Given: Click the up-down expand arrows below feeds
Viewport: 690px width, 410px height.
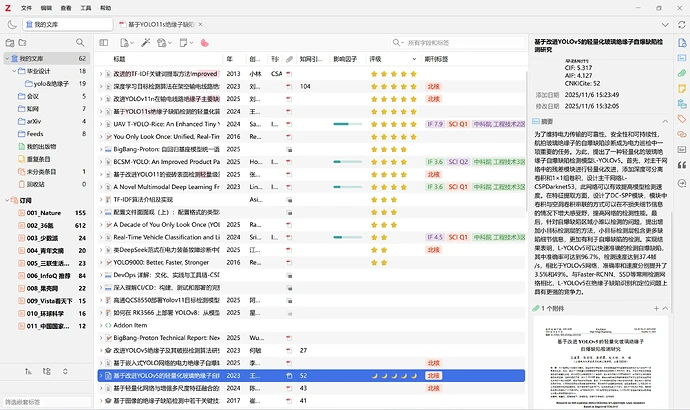Looking at the screenshot, I should (x=65, y=372).
